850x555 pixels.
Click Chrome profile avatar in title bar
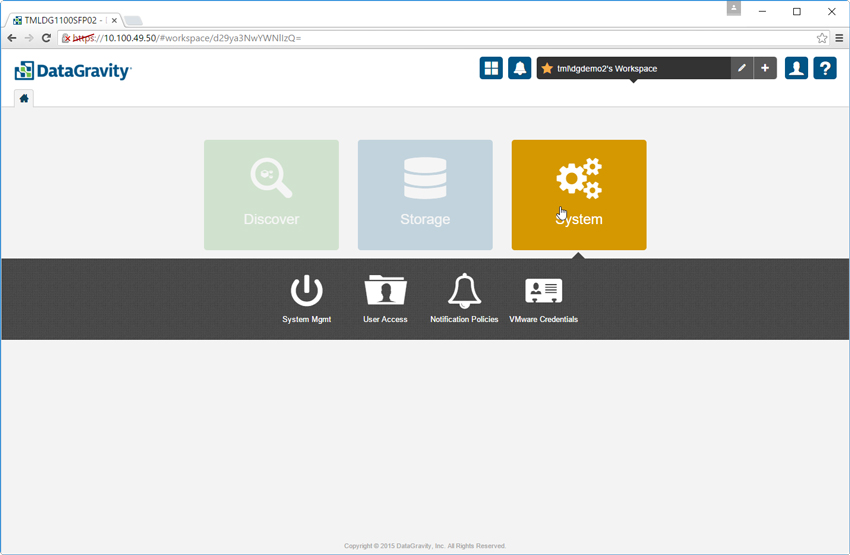point(733,8)
